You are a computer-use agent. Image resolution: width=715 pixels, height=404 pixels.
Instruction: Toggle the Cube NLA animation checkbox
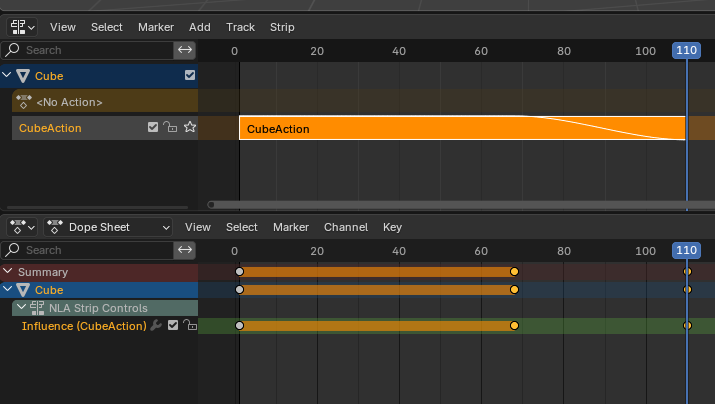click(190, 75)
